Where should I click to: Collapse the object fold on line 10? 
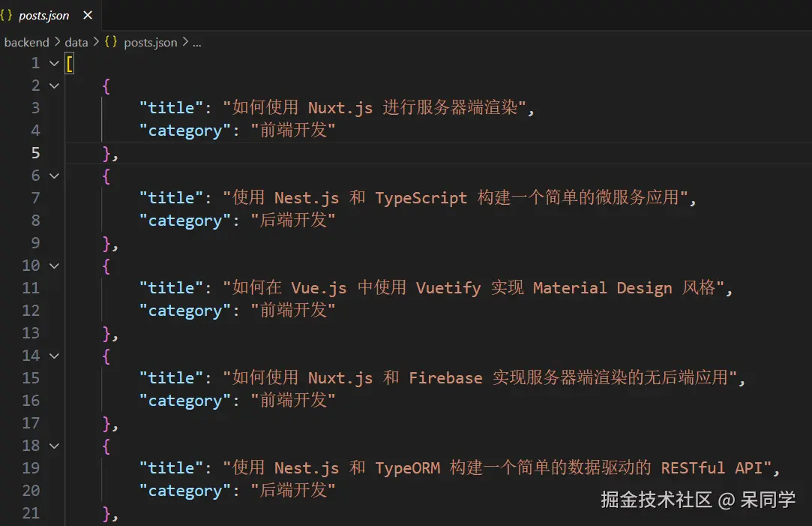tap(54, 266)
